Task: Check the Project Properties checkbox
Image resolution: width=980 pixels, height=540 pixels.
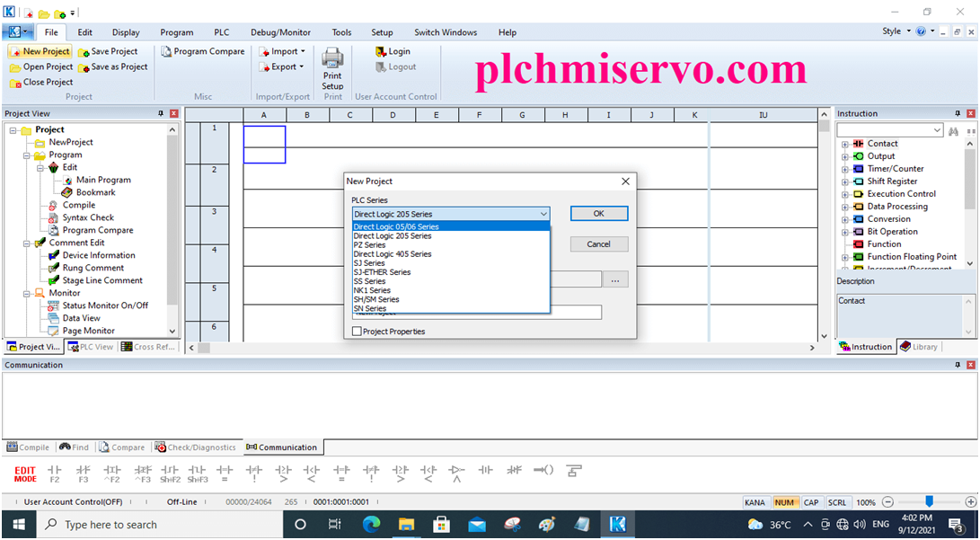Action: [357, 332]
